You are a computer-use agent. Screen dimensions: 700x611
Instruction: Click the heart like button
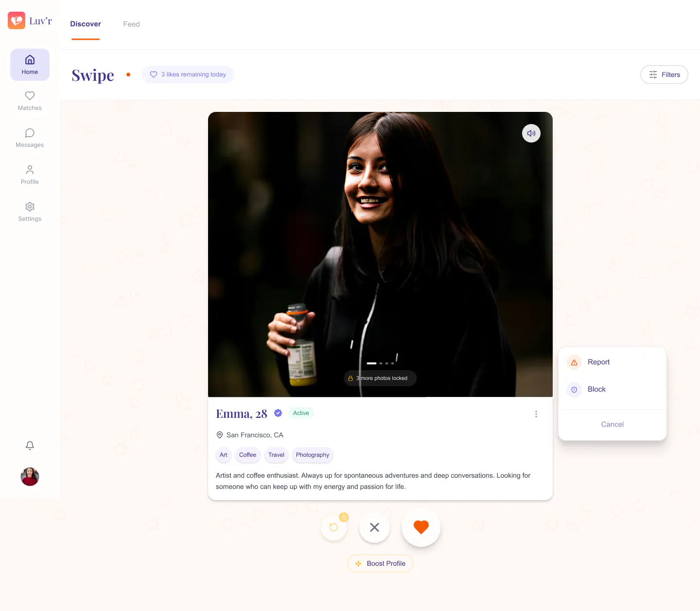(x=421, y=527)
